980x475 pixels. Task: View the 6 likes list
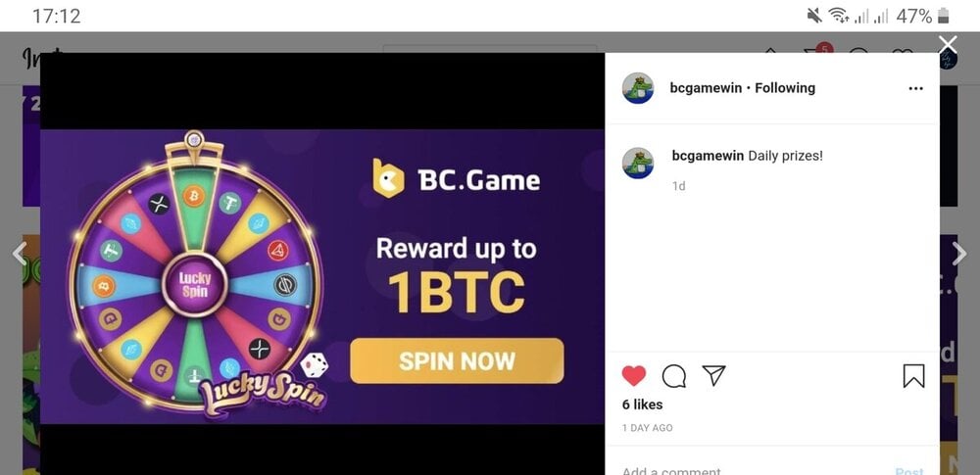click(x=643, y=404)
